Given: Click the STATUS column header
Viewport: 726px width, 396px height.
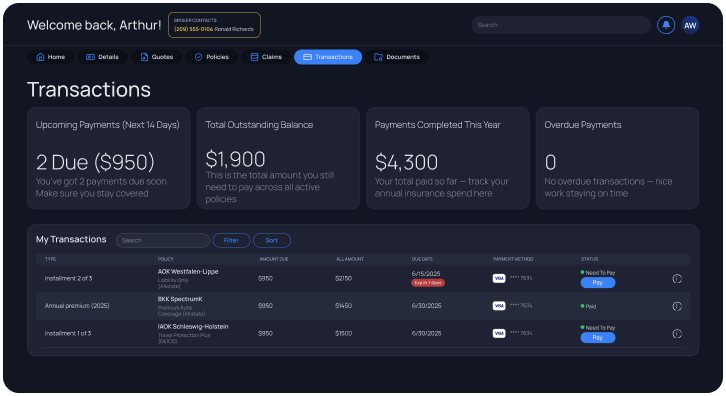Looking at the screenshot, I should coord(589,259).
